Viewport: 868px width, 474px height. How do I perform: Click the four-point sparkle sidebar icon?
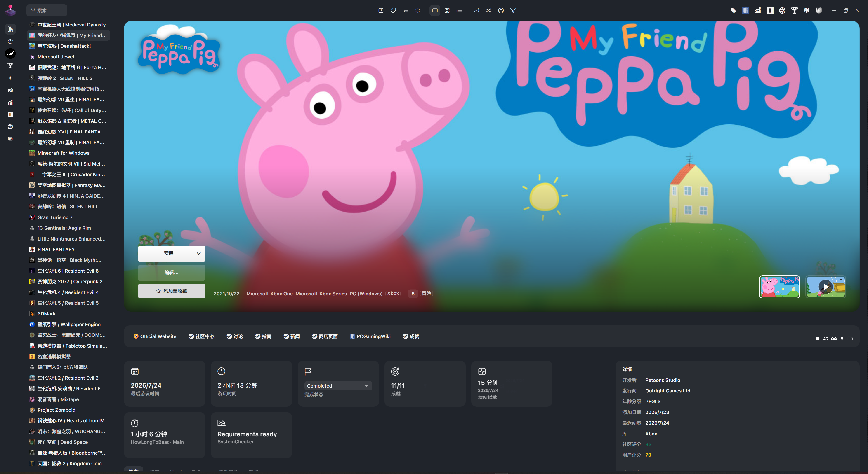pyautogui.click(x=10, y=78)
